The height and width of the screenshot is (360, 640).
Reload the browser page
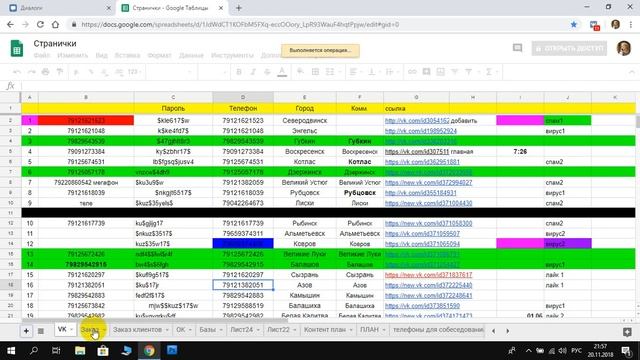point(40,24)
